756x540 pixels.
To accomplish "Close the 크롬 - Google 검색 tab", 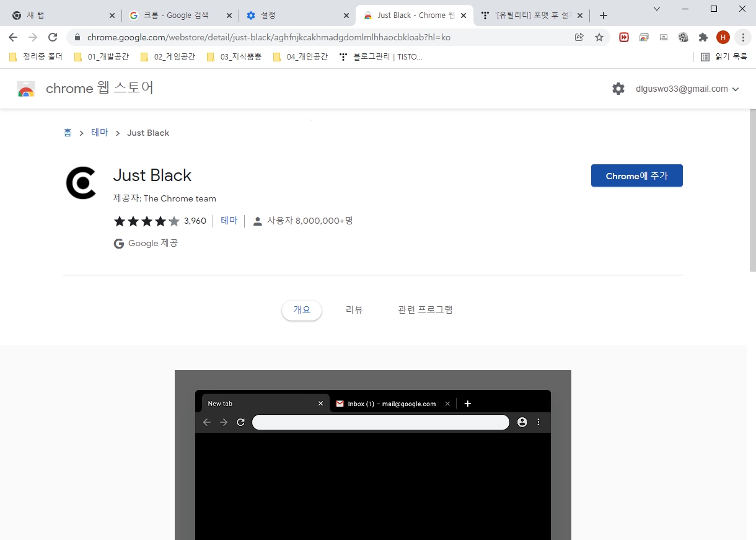I will click(229, 15).
